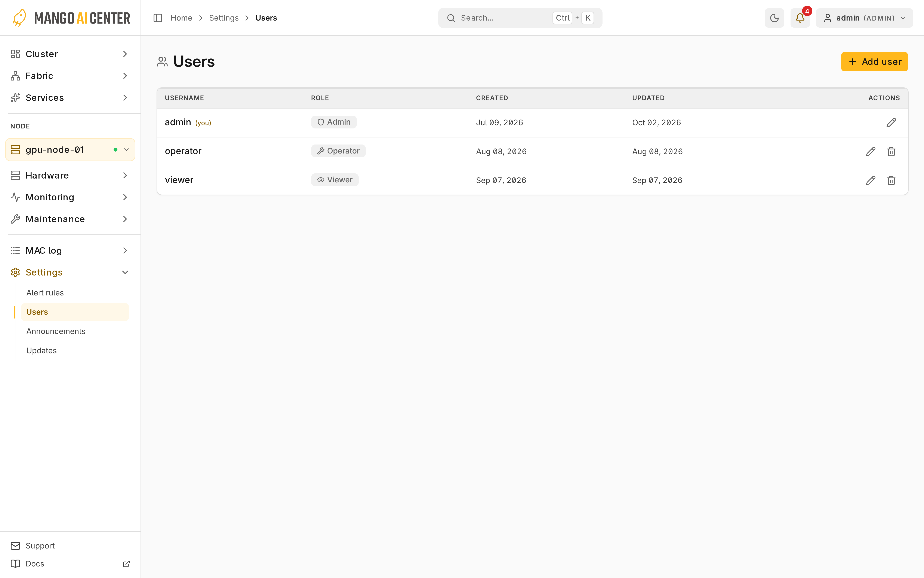Click the USERNAME column header
The image size is (924, 578).
point(184,98)
